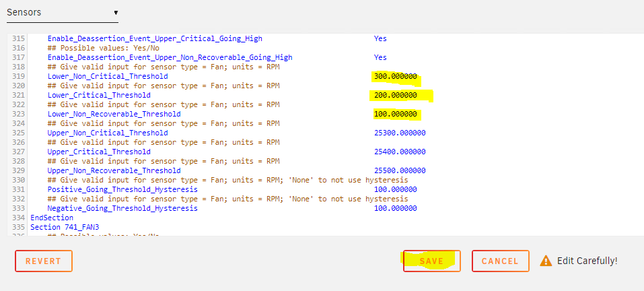Click line number 319 in gutter

click(18, 76)
